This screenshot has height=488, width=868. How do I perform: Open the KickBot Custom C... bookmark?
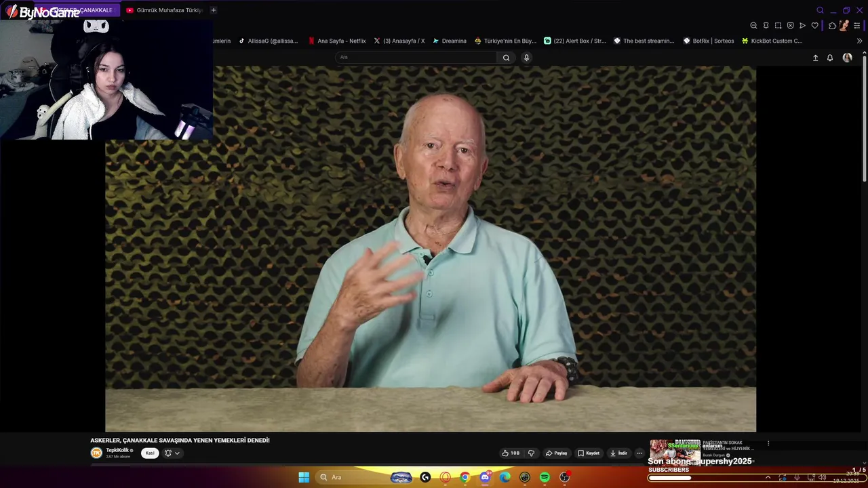click(772, 41)
